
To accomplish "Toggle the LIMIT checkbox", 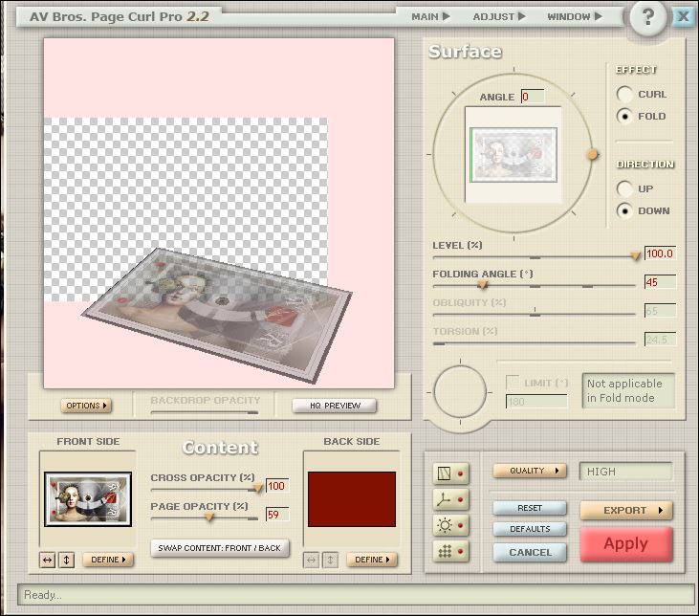I will 513,383.
